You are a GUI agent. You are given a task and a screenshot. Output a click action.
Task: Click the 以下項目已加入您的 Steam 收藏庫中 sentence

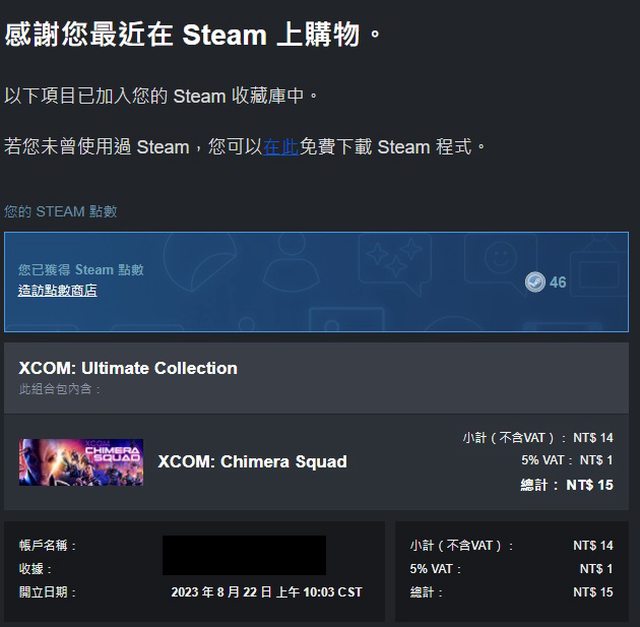pyautogui.click(x=162, y=96)
